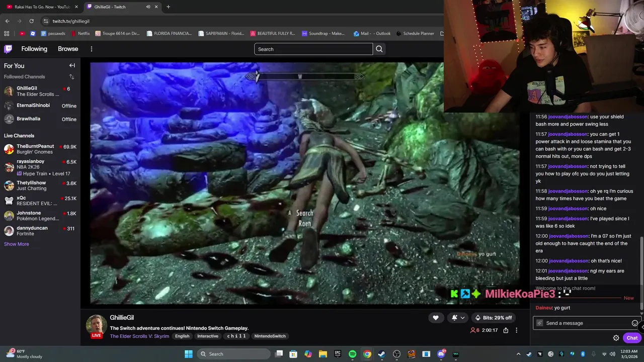Switch to the Rakai Has To Go YouTube tab
The width and height of the screenshot is (644, 362).
click(42, 7)
